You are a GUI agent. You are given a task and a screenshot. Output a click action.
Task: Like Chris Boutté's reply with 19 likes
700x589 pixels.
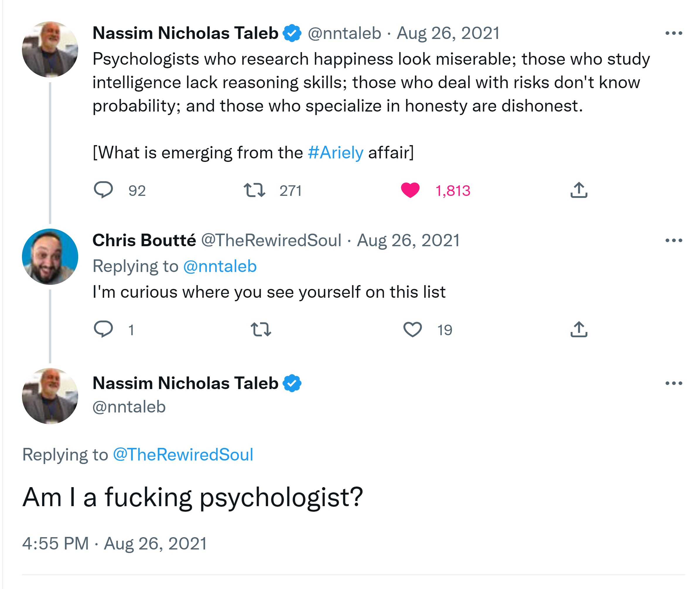(412, 329)
